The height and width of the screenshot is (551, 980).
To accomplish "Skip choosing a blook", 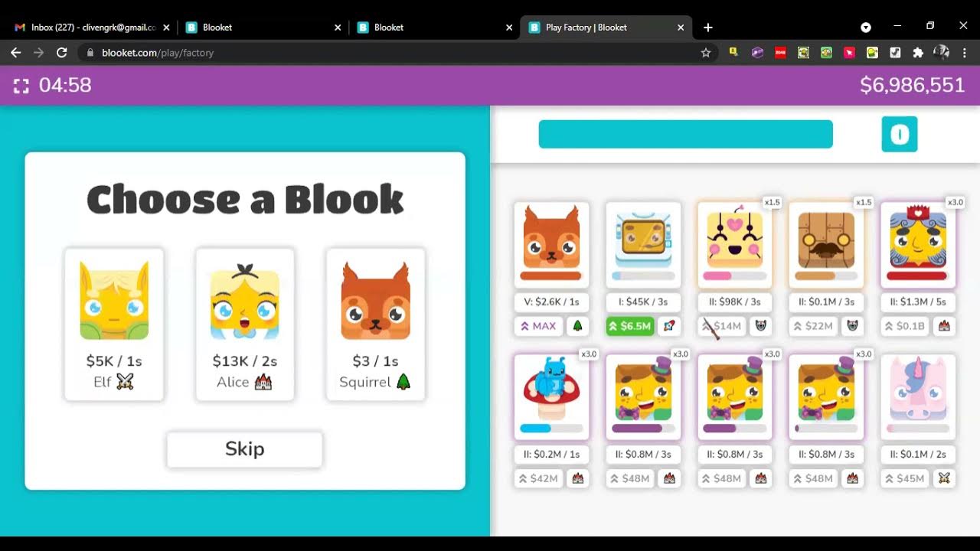I will coord(244,449).
